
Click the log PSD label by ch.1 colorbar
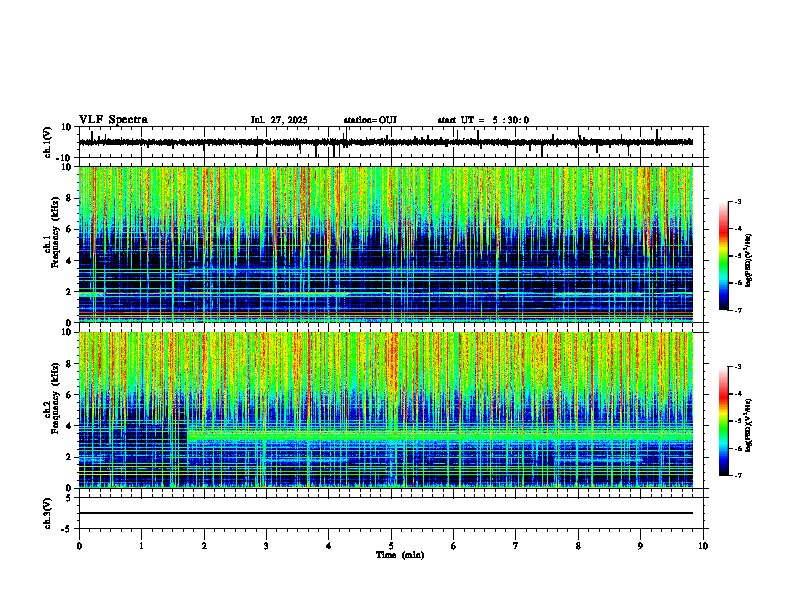pos(748,261)
